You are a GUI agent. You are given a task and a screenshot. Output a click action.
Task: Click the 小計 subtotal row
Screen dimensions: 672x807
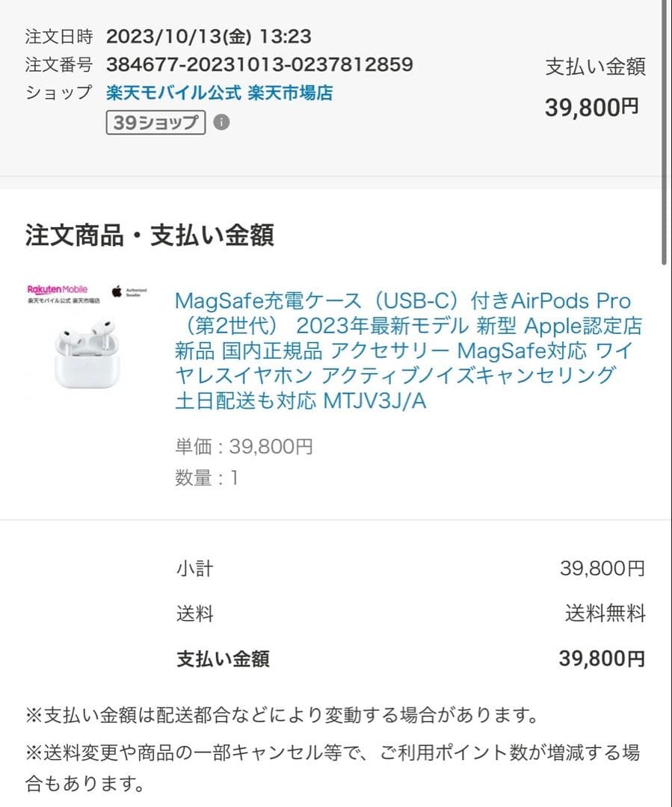point(194,569)
